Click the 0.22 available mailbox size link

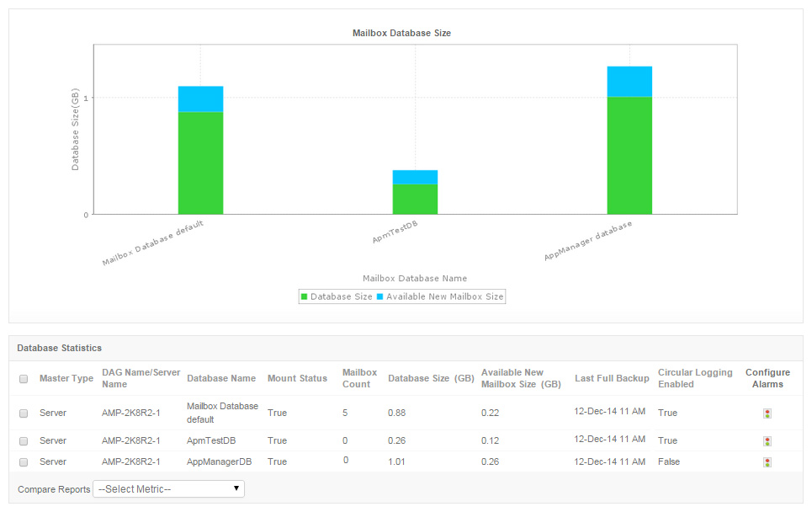491,413
